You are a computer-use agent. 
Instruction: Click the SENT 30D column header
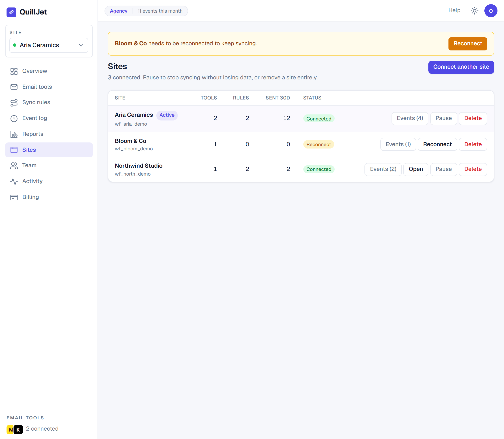click(278, 98)
